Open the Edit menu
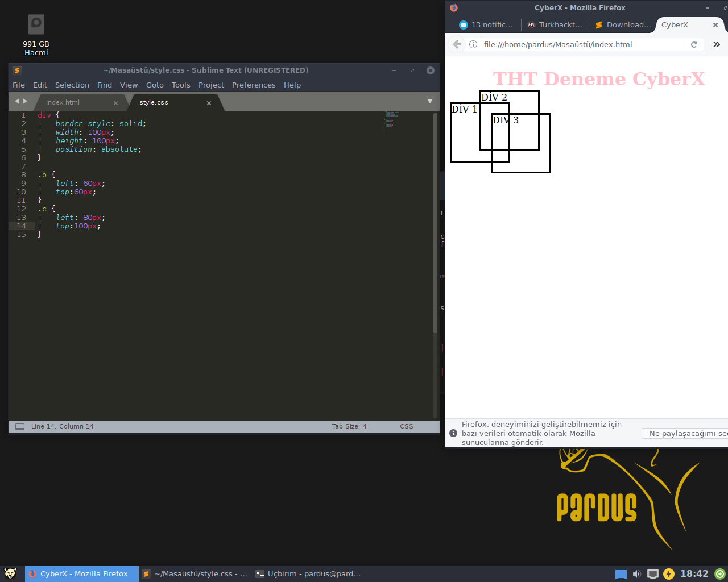This screenshot has height=582, width=728. tap(40, 85)
